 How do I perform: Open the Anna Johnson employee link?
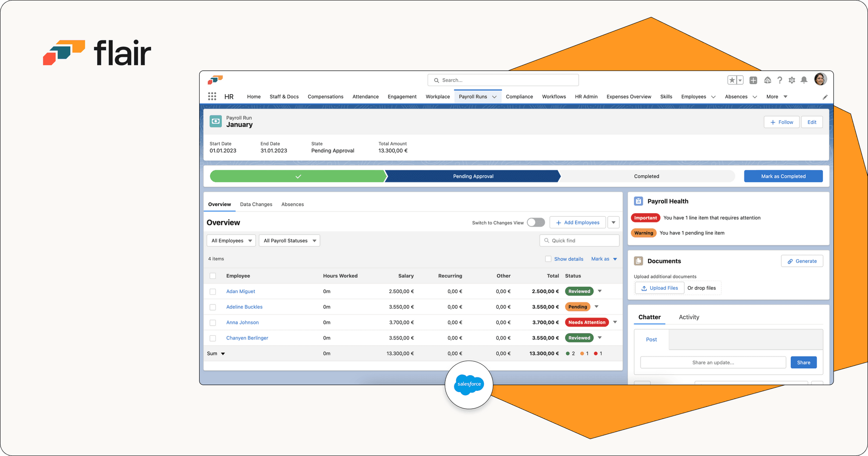[242, 323]
